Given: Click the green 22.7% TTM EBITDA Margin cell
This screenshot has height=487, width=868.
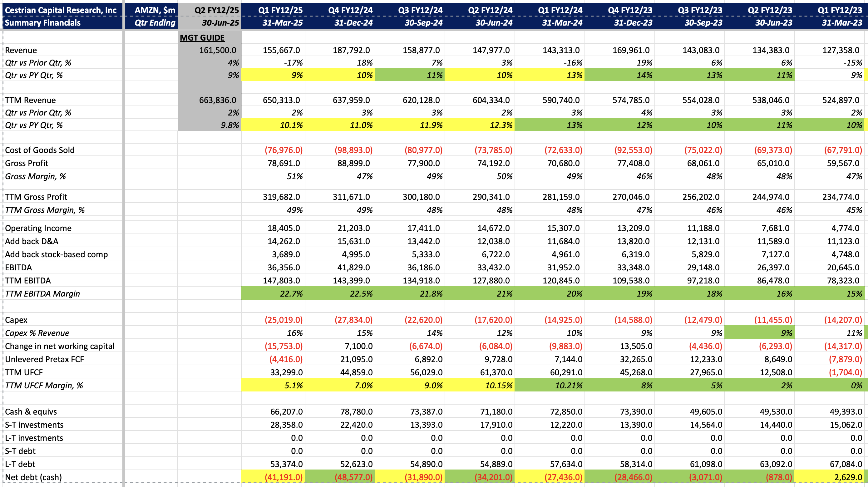Looking at the screenshot, I should (x=291, y=294).
